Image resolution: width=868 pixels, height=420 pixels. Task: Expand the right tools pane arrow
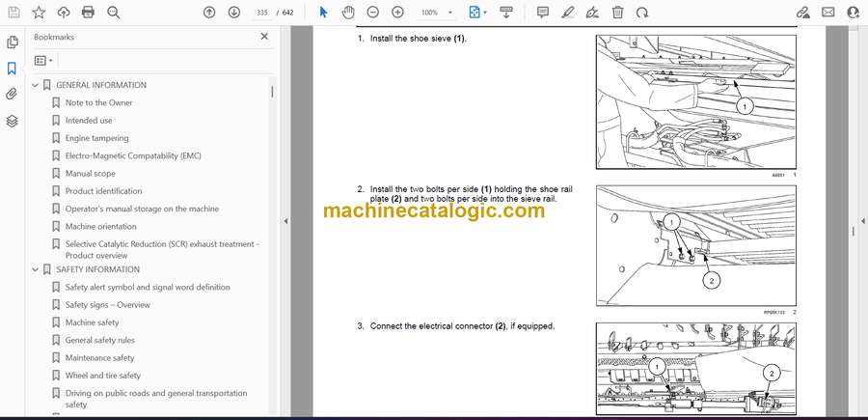click(862, 221)
